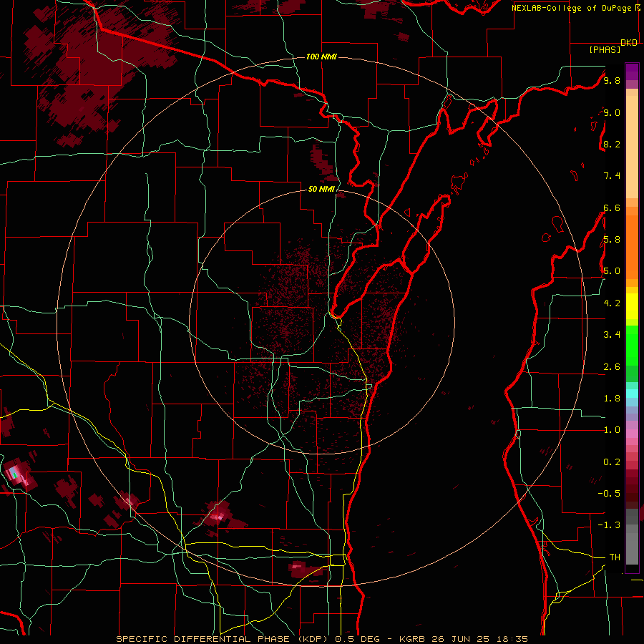Pick the cyan segment of the color bar
The height and width of the screenshot is (644, 644).
632,394
